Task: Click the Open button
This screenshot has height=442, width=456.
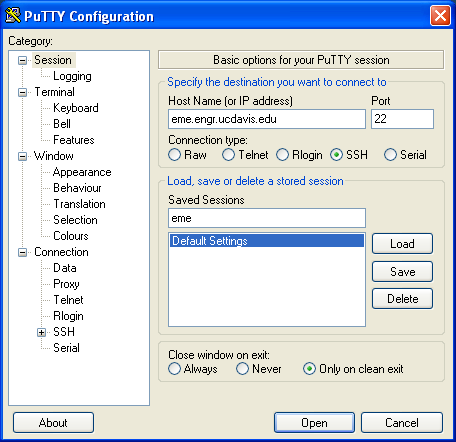Action: pyautogui.click(x=314, y=423)
